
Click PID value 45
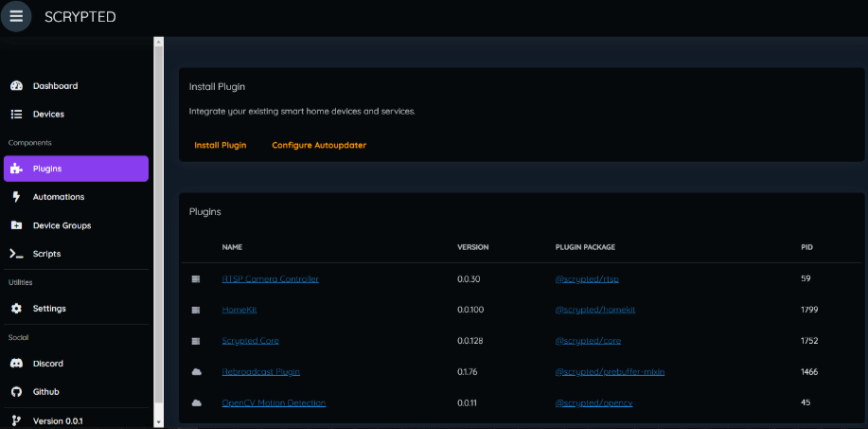coord(806,403)
